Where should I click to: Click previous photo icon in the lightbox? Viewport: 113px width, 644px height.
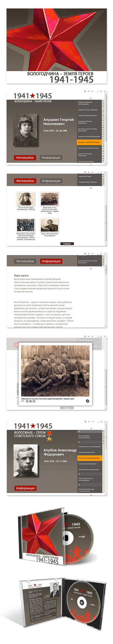pos(27,401)
